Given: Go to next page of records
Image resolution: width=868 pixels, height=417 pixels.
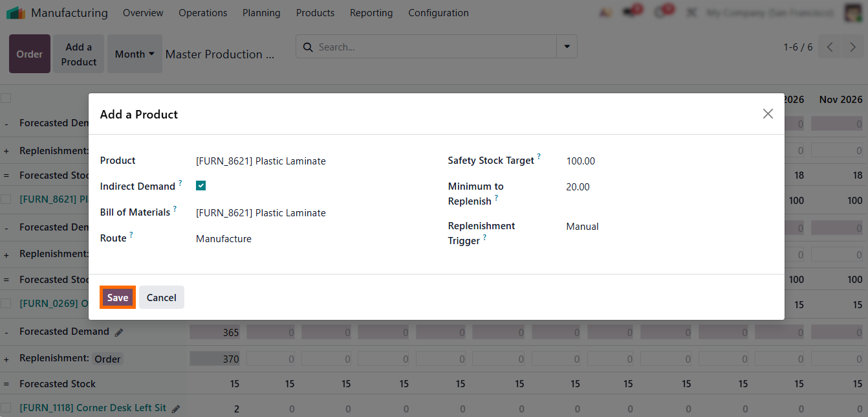Looking at the screenshot, I should click(x=852, y=47).
